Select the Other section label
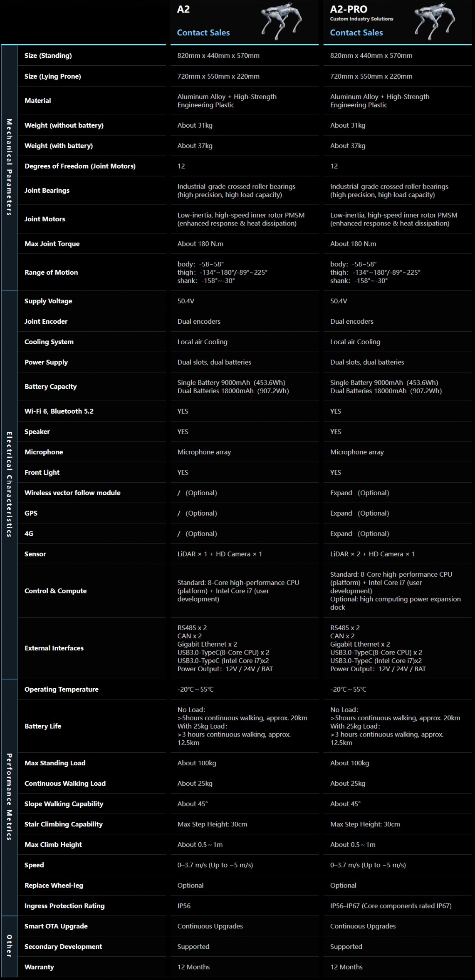 (9, 946)
